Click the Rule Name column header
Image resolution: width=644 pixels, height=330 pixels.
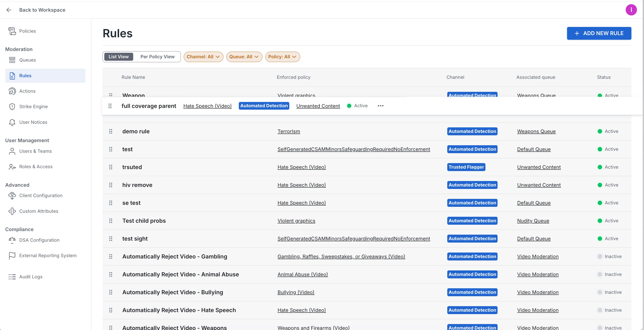tap(133, 77)
